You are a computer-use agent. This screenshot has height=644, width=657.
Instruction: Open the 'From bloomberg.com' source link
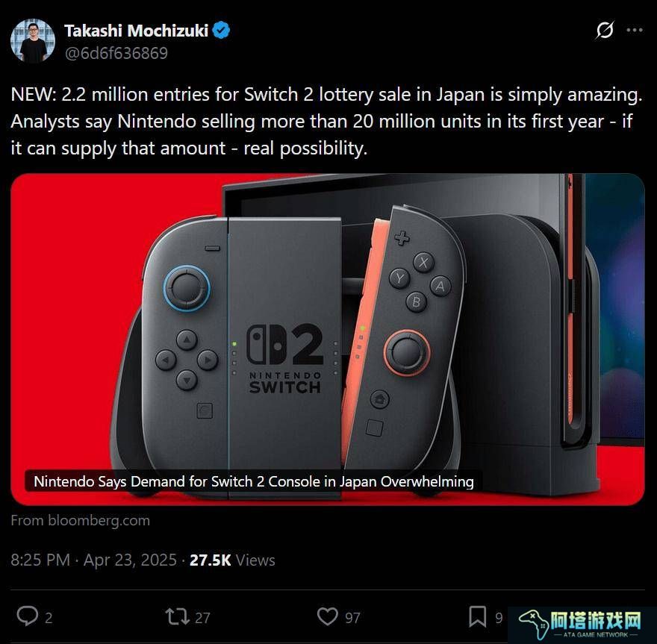tap(80, 520)
